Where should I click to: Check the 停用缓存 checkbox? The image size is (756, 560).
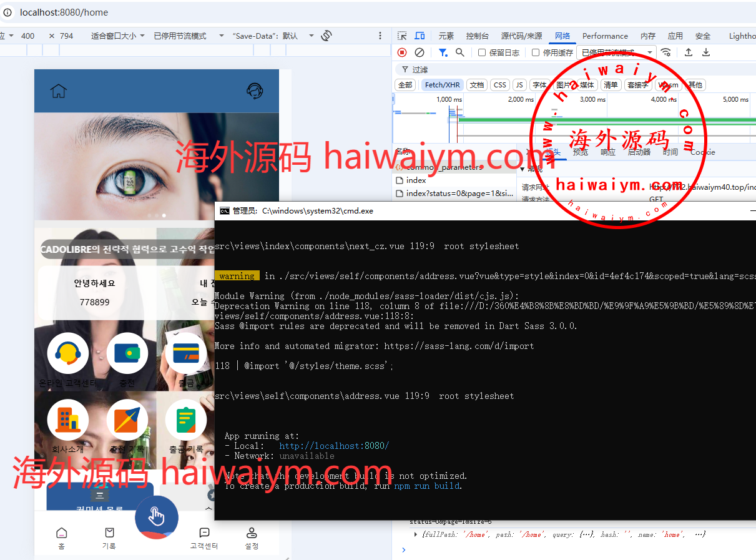[x=536, y=52]
